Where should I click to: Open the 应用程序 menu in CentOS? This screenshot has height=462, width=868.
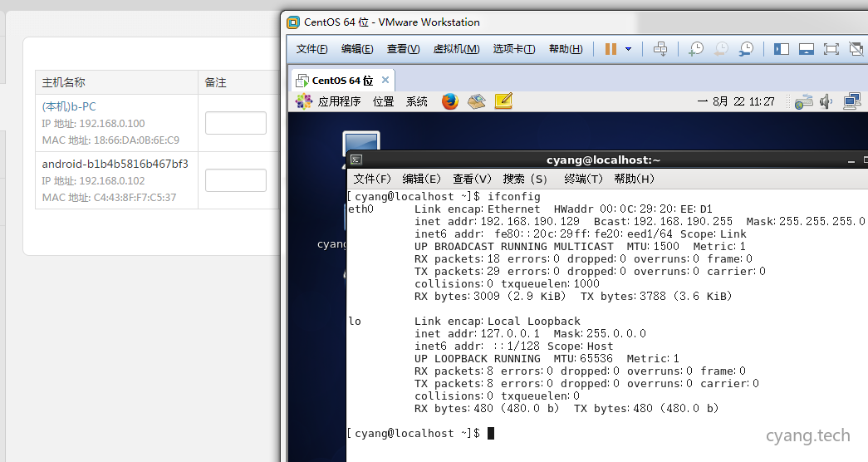339,101
